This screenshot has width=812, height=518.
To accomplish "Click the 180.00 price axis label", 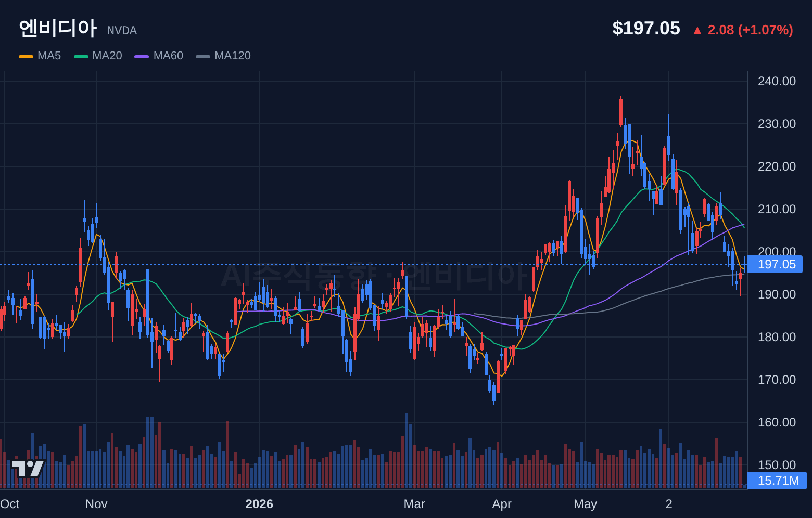I will 777,337.
